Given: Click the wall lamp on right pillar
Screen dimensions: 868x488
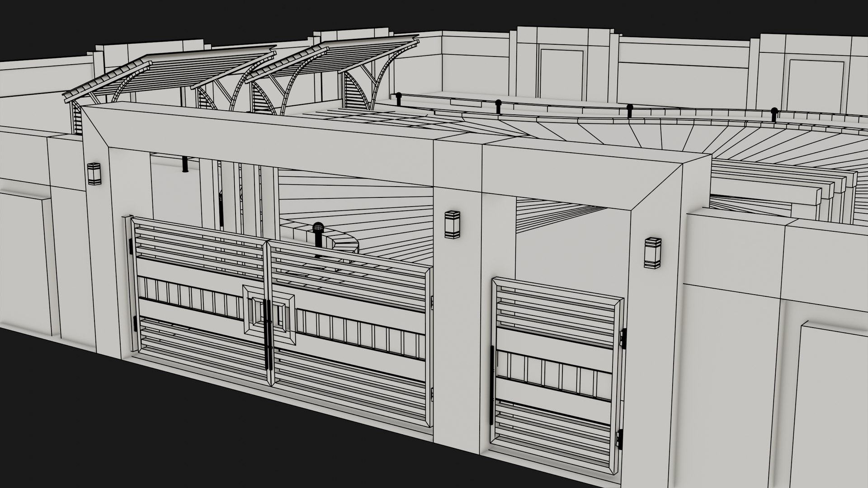Looking at the screenshot, I should click(x=652, y=252).
